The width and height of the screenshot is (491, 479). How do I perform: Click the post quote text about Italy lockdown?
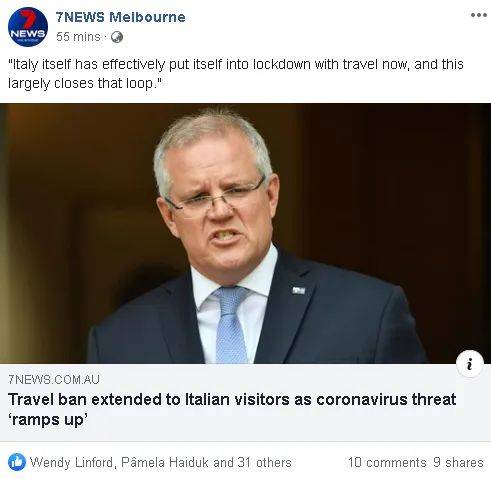(x=235, y=74)
